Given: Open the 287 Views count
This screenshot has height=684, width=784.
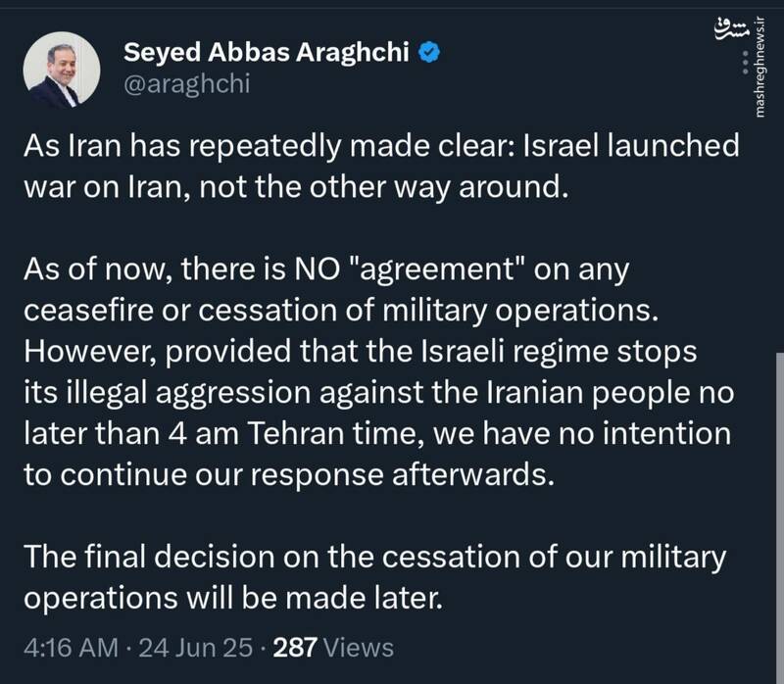Looking at the screenshot, I should click(333, 648).
